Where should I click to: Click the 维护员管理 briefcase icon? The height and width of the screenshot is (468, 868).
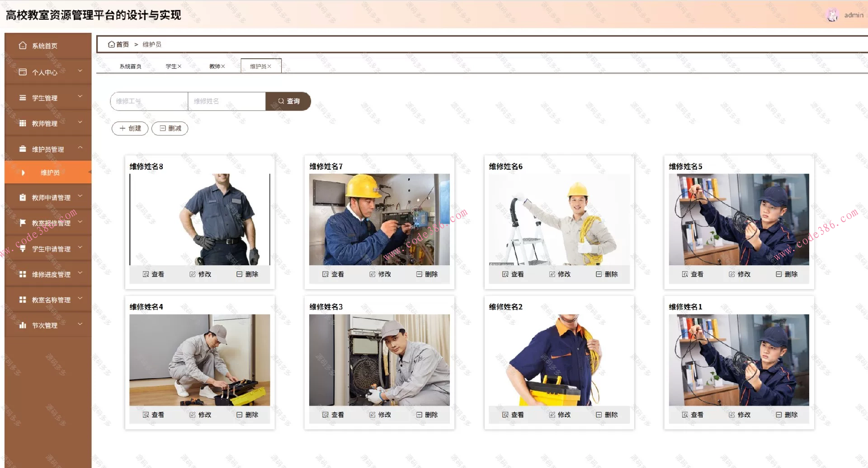(23, 149)
